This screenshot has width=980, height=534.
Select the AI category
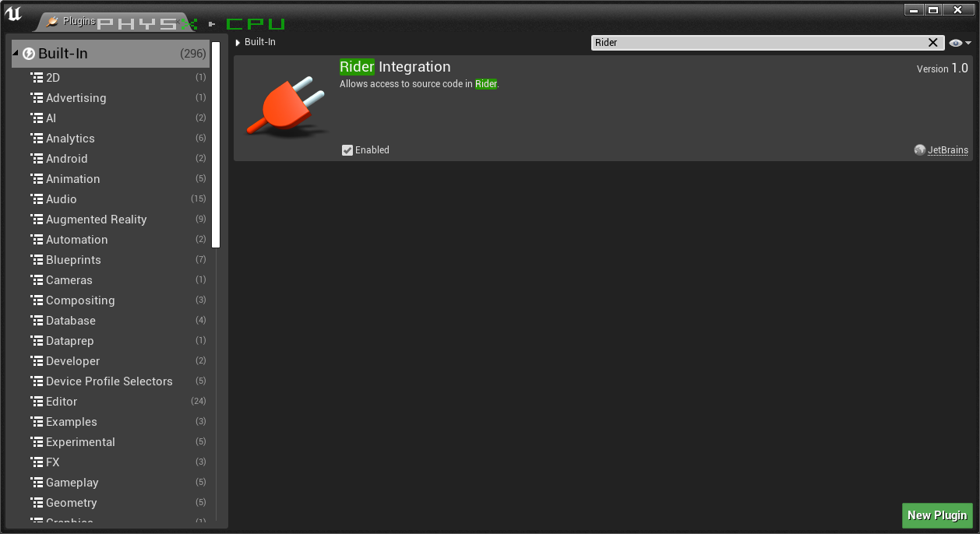[x=51, y=118]
